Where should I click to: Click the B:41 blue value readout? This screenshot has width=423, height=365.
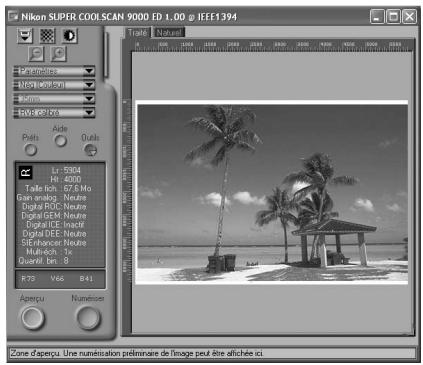(86, 278)
